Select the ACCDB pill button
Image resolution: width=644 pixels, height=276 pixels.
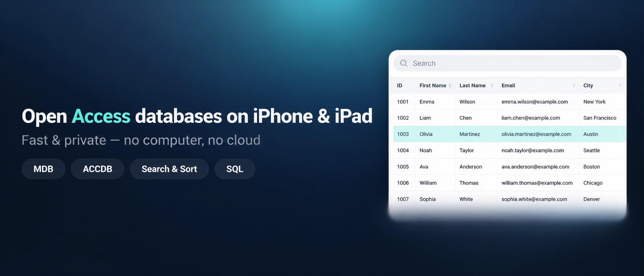[98, 169]
